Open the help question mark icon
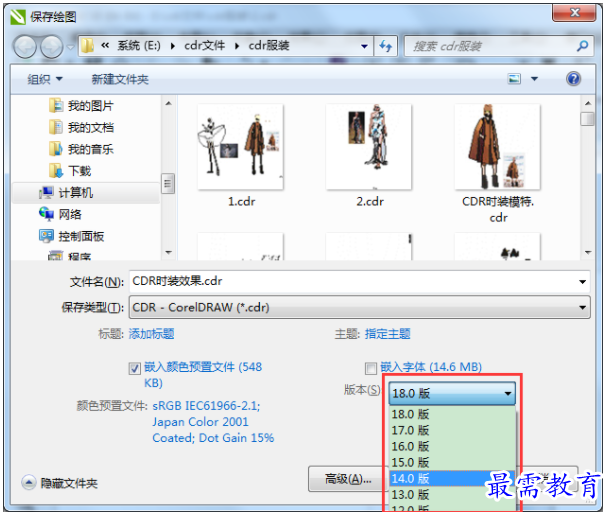Screen dimensions: 609x517 click(573, 79)
